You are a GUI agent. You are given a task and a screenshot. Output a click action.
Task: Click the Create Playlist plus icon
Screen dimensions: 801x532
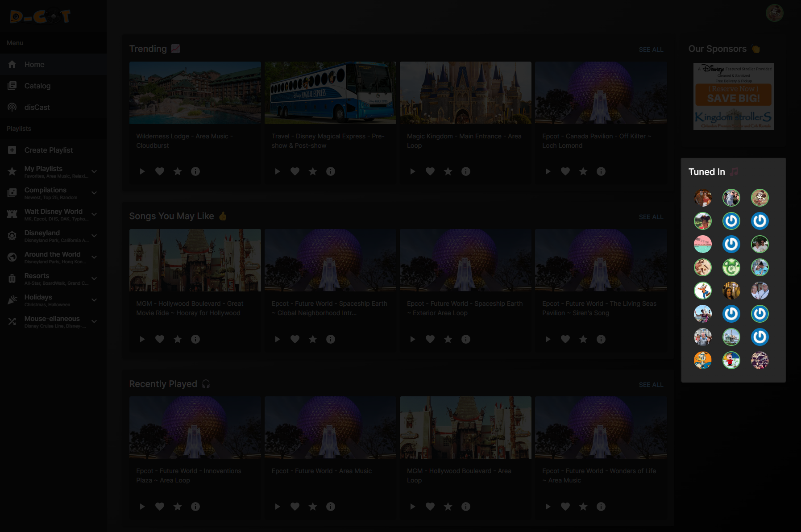[x=12, y=150]
